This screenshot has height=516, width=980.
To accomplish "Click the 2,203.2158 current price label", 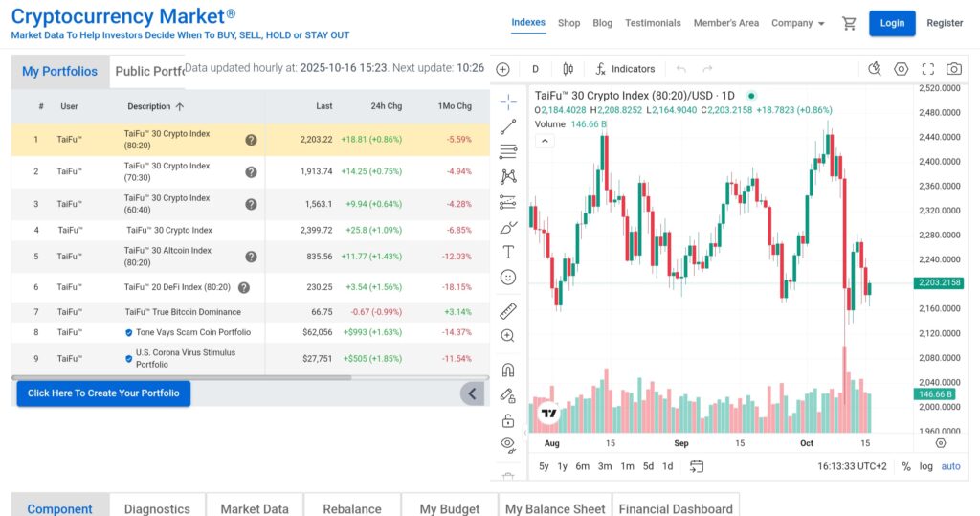I will (938, 282).
